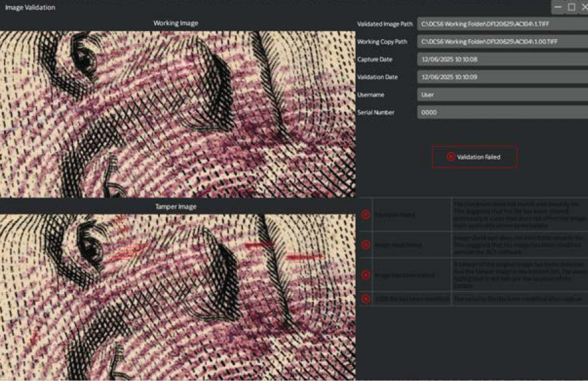Click the Tamper Image preview
This screenshot has width=588, height=382.
tap(178, 297)
